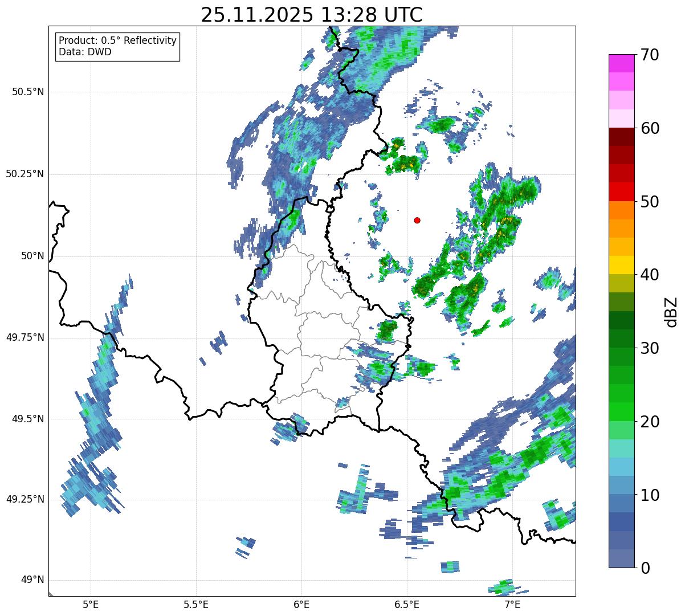Click the '49.75°N' latitude label
This screenshot has height=616, width=685.
[x=25, y=338]
